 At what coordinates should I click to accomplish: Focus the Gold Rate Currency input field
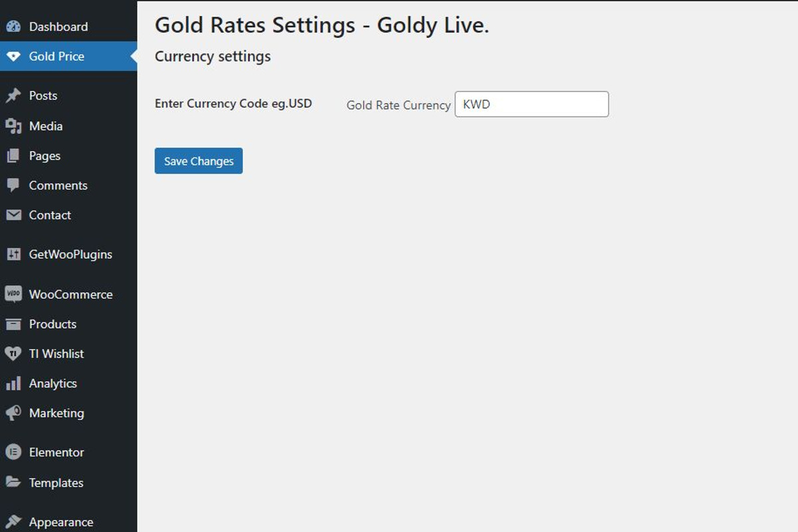531,104
